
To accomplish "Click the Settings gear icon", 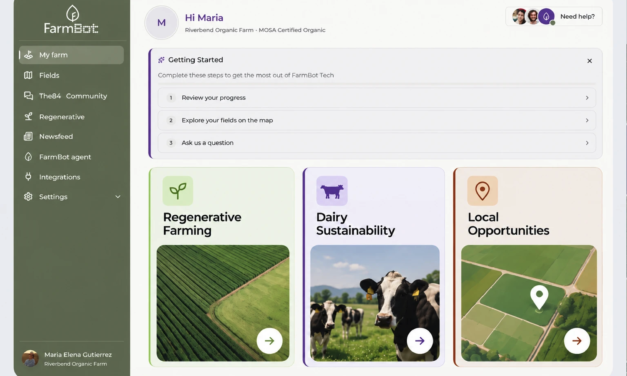I will (28, 196).
